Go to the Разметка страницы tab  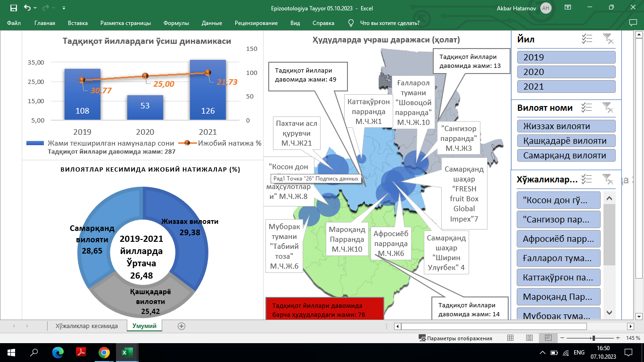click(125, 23)
